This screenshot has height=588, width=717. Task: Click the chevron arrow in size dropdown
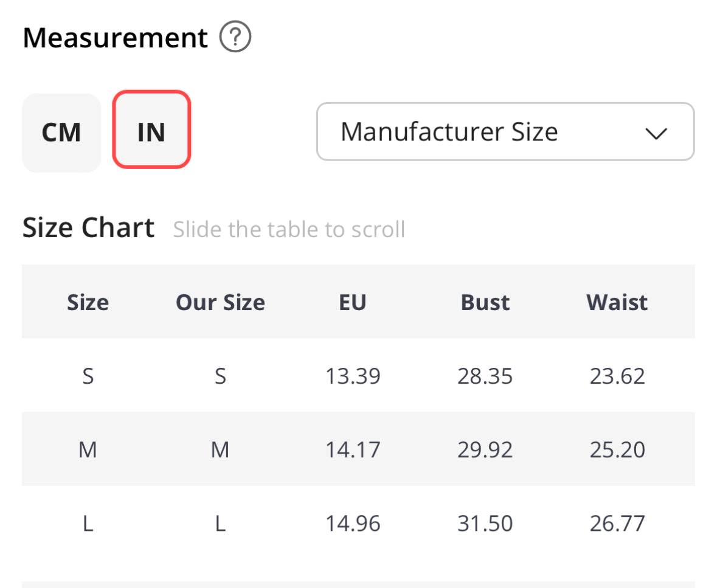click(x=656, y=133)
